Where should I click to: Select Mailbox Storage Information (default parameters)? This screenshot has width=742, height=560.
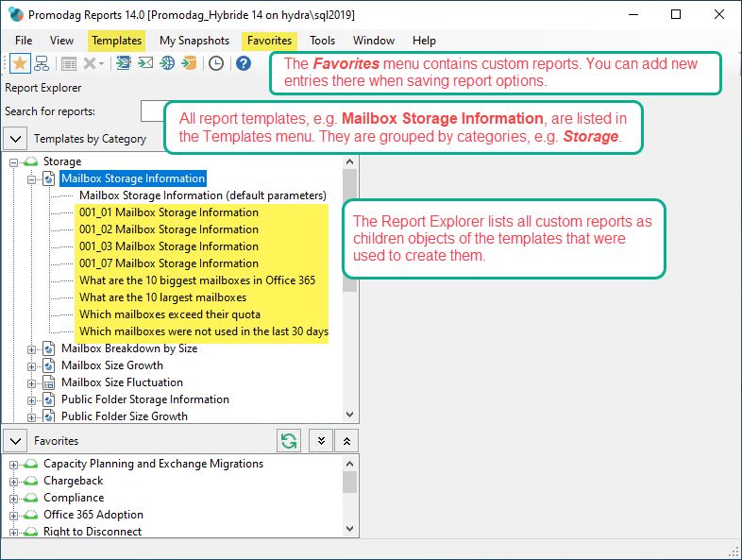[203, 195]
